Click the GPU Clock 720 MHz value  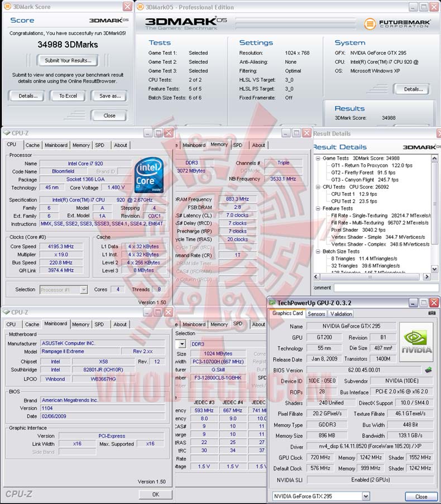click(320, 457)
